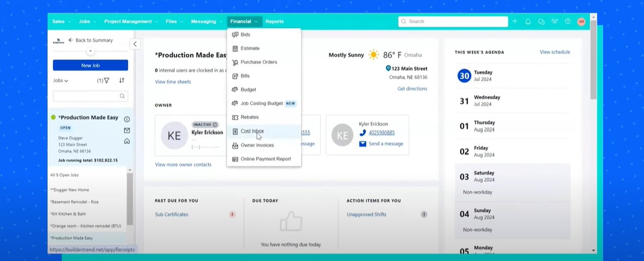Open the Sales menu dropdown
Image resolution: width=644 pixels, height=261 pixels.
61,21
